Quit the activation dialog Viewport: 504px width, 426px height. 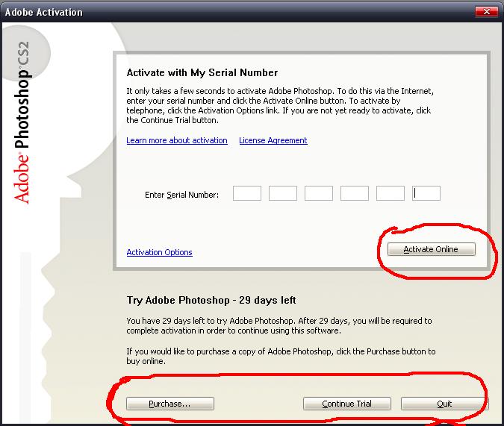(444, 404)
